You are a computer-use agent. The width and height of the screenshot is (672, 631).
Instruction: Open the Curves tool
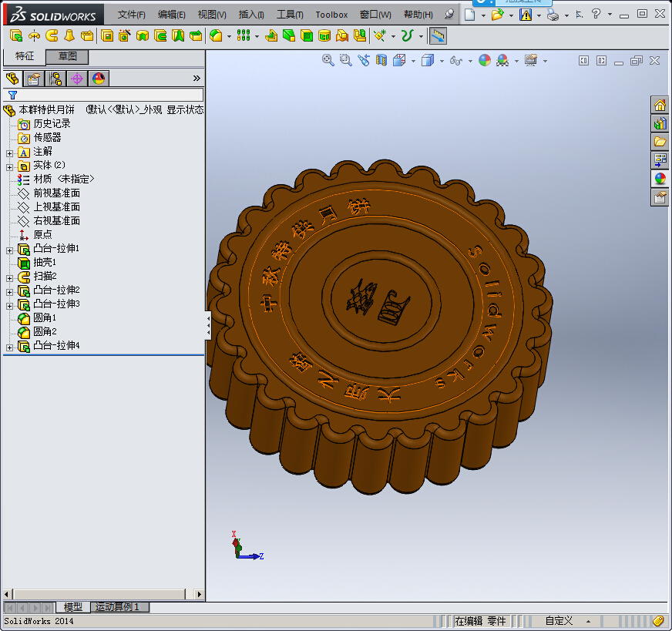pos(407,36)
